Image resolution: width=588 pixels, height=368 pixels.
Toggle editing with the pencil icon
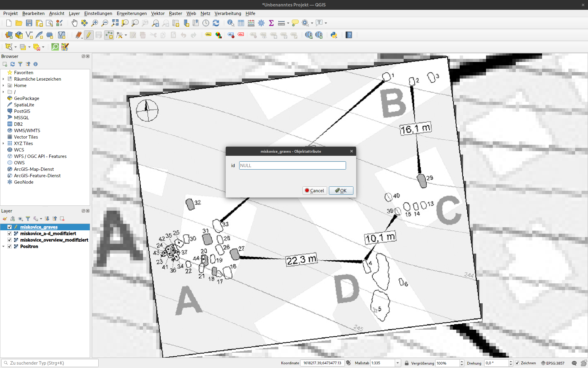coord(89,35)
